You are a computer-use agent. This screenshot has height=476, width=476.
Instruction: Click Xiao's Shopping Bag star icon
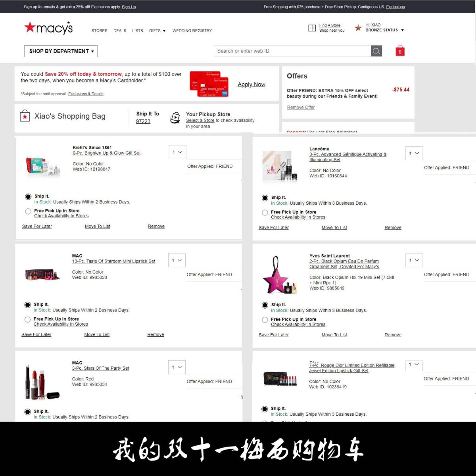coord(25,116)
